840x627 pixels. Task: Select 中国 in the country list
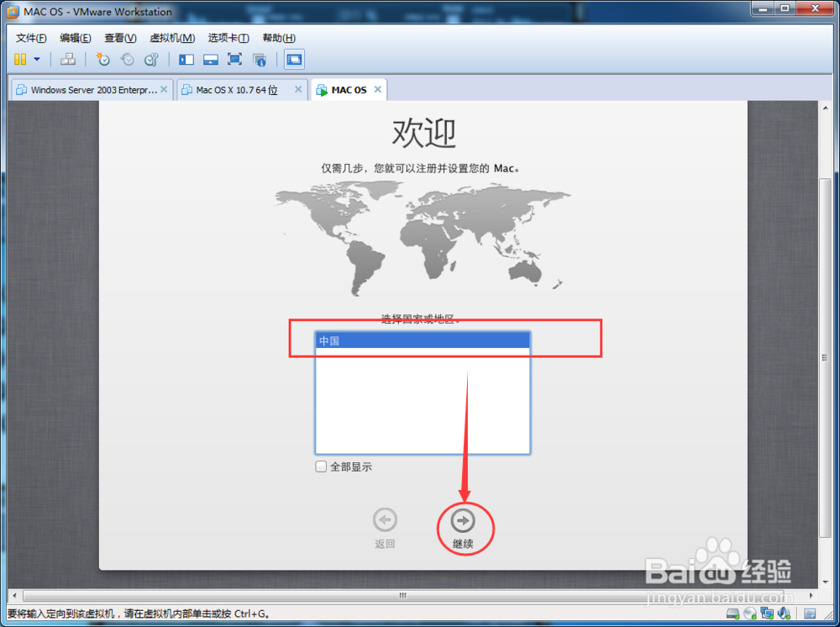pos(423,340)
